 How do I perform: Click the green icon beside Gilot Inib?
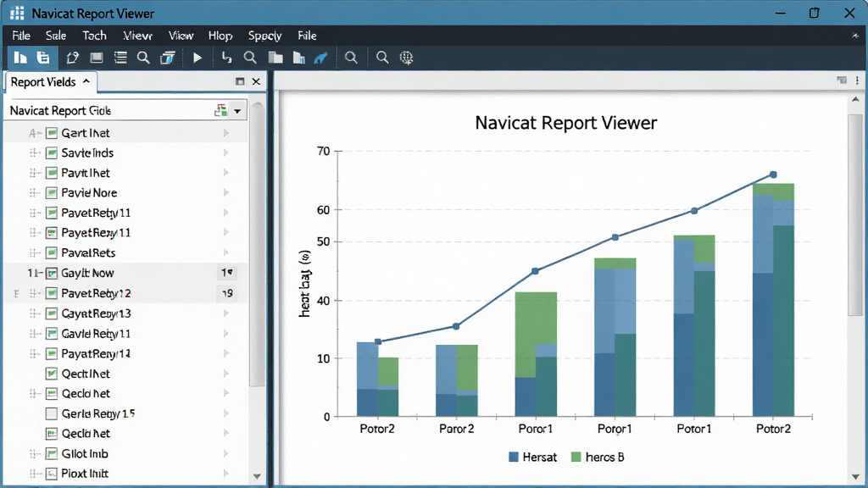pyautogui.click(x=52, y=454)
